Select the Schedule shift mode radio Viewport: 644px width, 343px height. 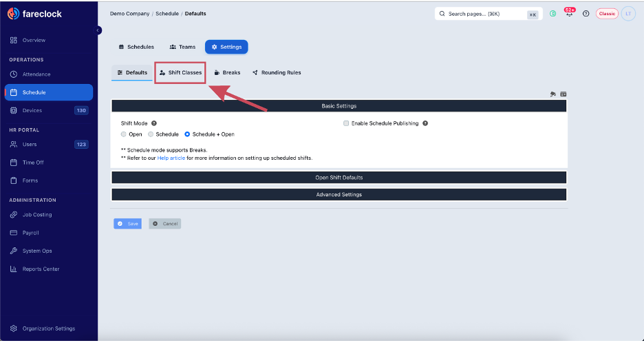coord(151,134)
